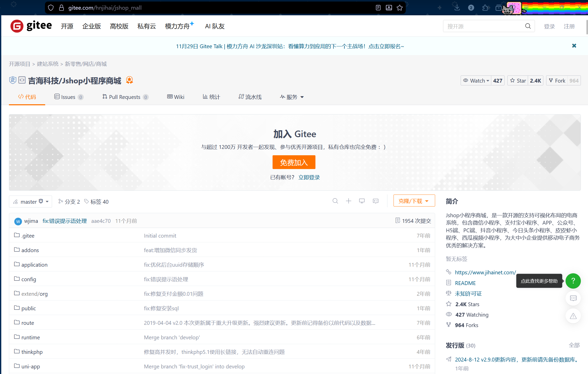Click the 免费加入 button
Image resolution: width=588 pixels, height=374 pixels.
(294, 162)
